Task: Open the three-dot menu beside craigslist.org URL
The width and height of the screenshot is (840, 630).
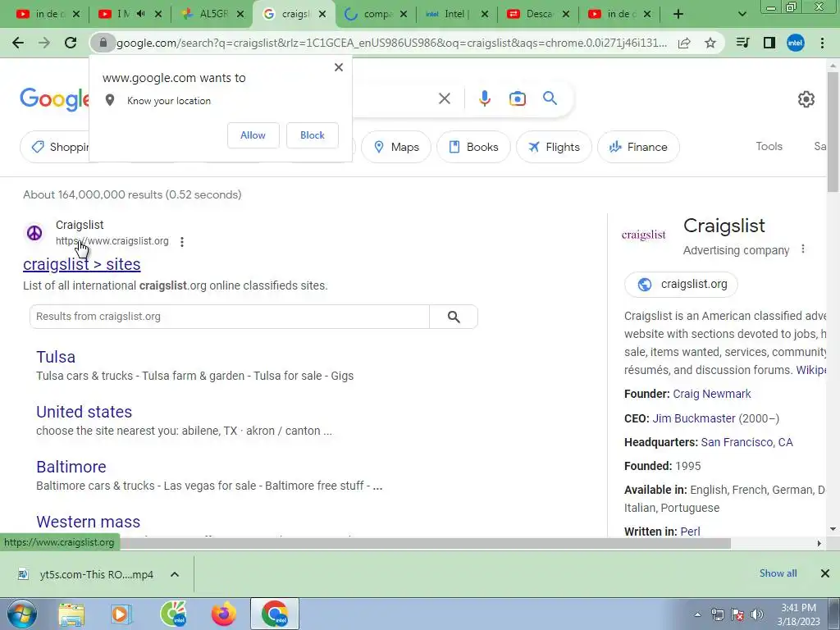Action: (182, 242)
